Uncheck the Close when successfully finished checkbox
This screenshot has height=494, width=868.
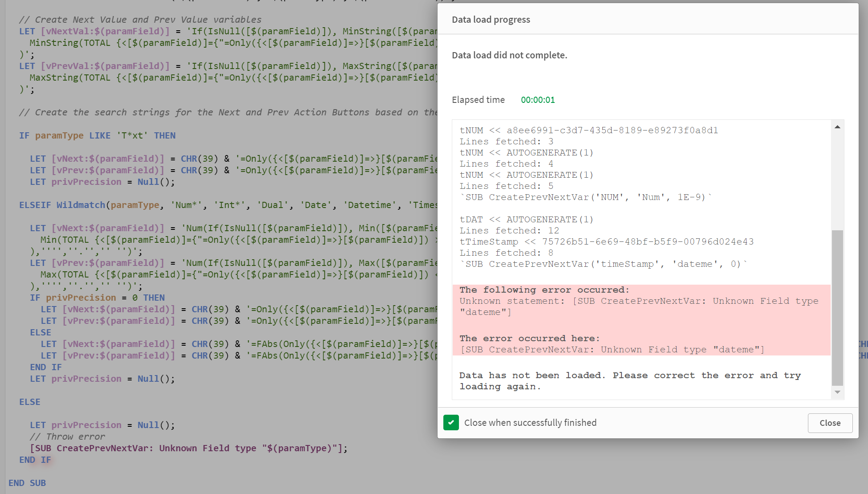pyautogui.click(x=451, y=422)
